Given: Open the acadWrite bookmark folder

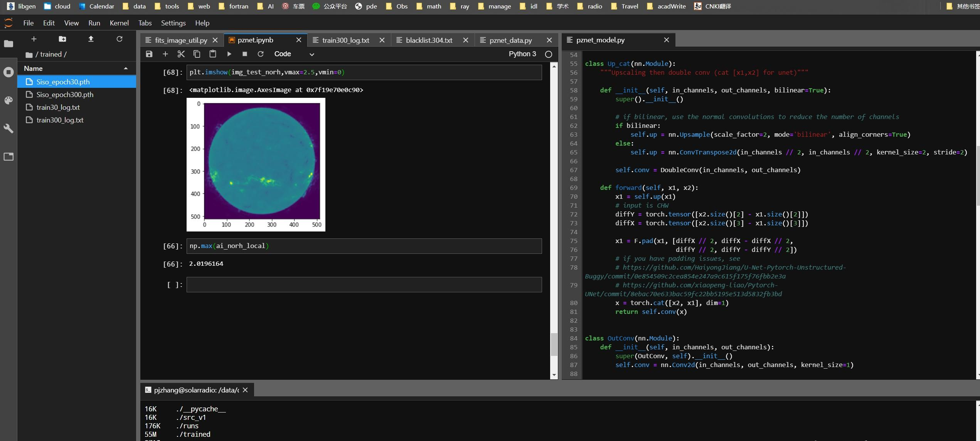Looking at the screenshot, I should [666, 6].
